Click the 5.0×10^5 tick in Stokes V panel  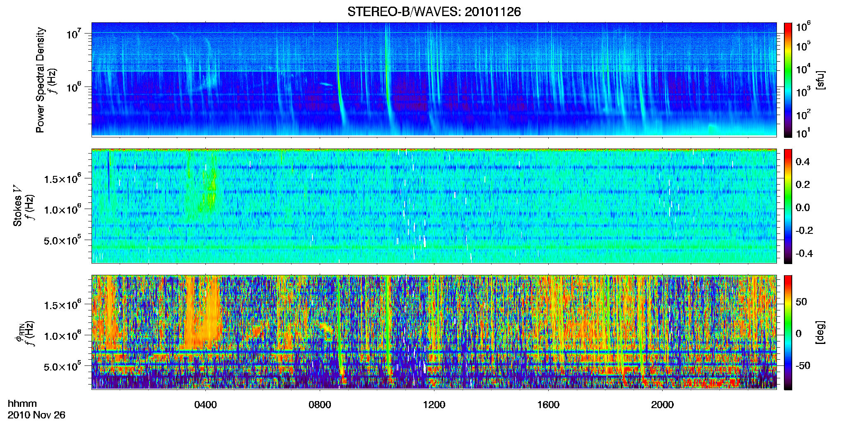(x=63, y=240)
